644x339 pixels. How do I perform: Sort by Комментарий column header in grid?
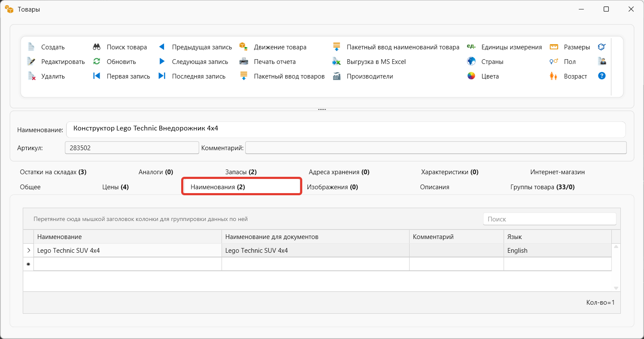456,237
